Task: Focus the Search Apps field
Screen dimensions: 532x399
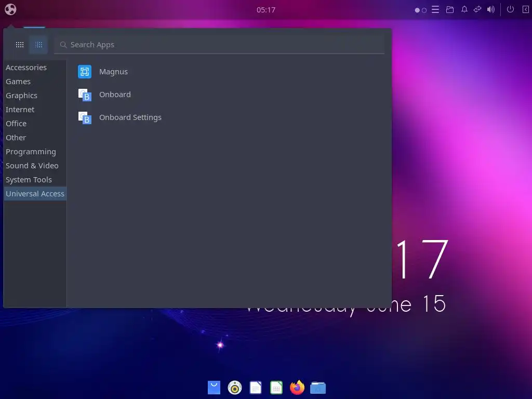Action: coord(219,45)
